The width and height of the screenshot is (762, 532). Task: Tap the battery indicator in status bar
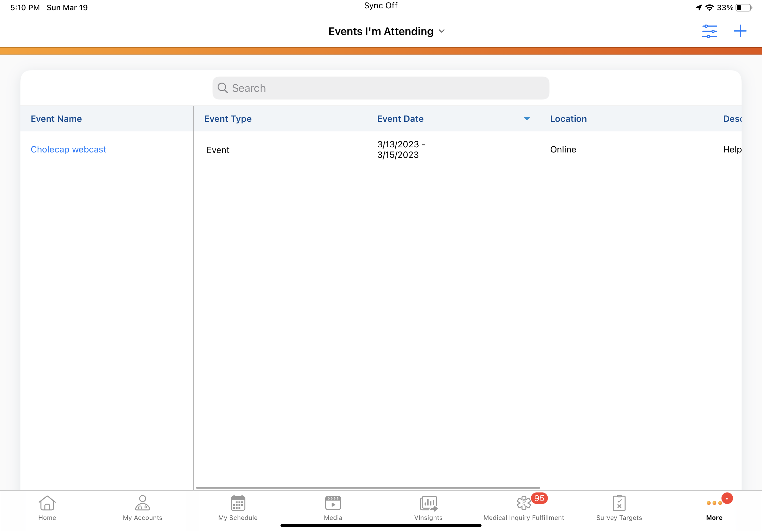coord(743,8)
